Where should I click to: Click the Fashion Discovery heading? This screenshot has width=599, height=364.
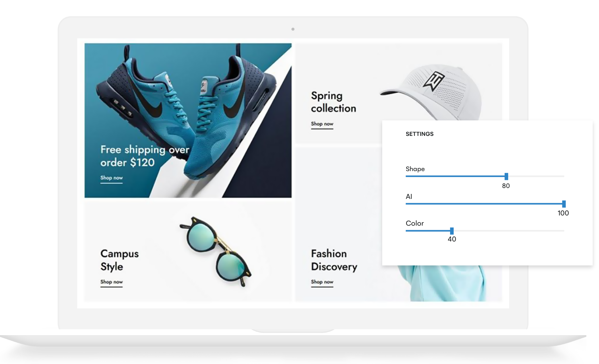pyautogui.click(x=334, y=260)
